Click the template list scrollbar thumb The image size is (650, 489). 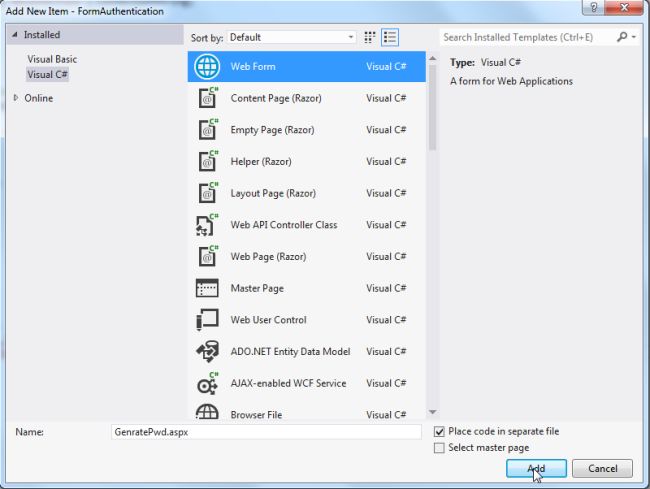pyautogui.click(x=432, y=107)
